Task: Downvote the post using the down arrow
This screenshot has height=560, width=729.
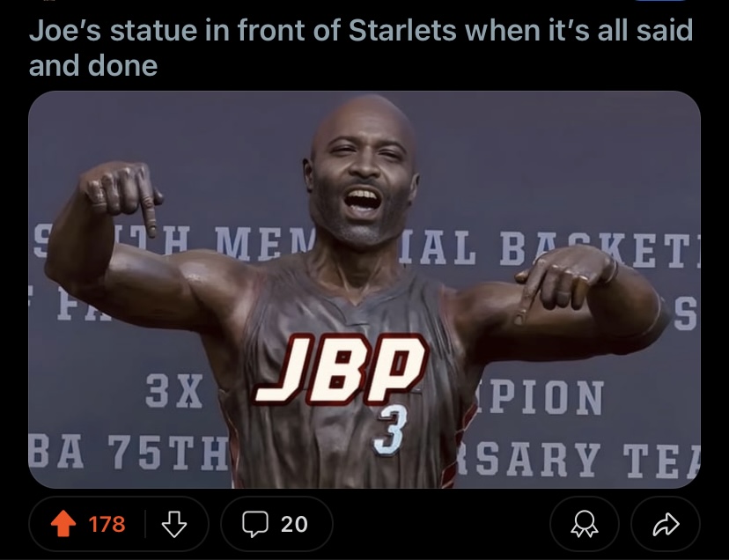Action: [x=173, y=524]
